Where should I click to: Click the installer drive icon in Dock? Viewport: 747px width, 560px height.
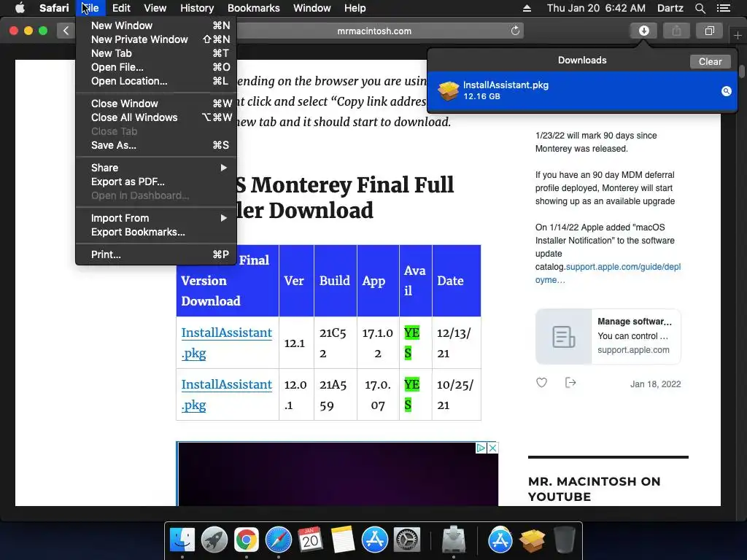tap(454, 540)
